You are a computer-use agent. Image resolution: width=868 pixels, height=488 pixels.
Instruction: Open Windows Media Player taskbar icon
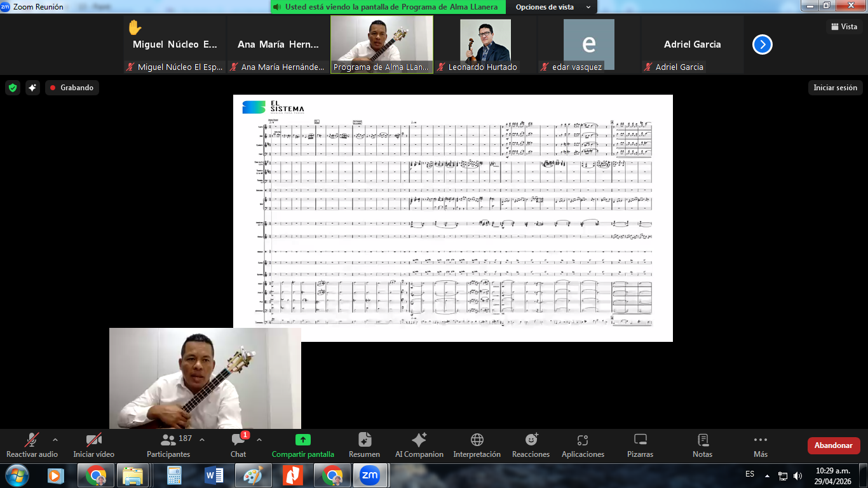(55, 475)
